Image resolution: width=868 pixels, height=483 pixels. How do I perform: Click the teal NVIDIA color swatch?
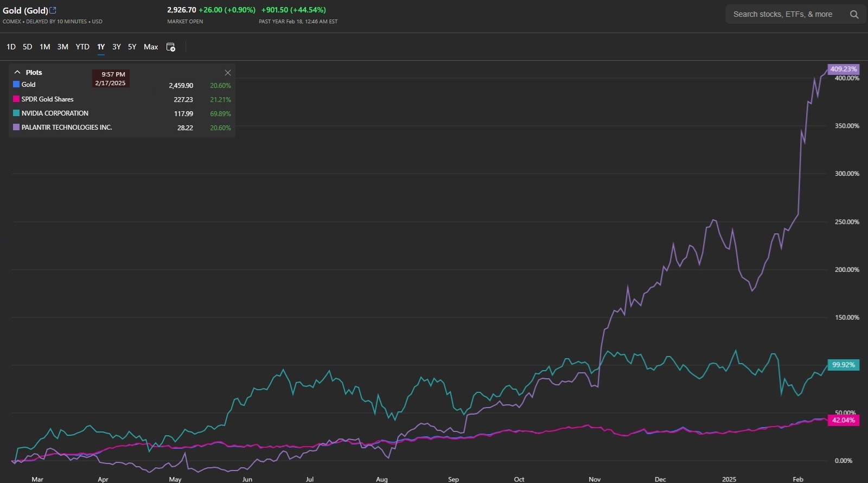[x=16, y=113]
